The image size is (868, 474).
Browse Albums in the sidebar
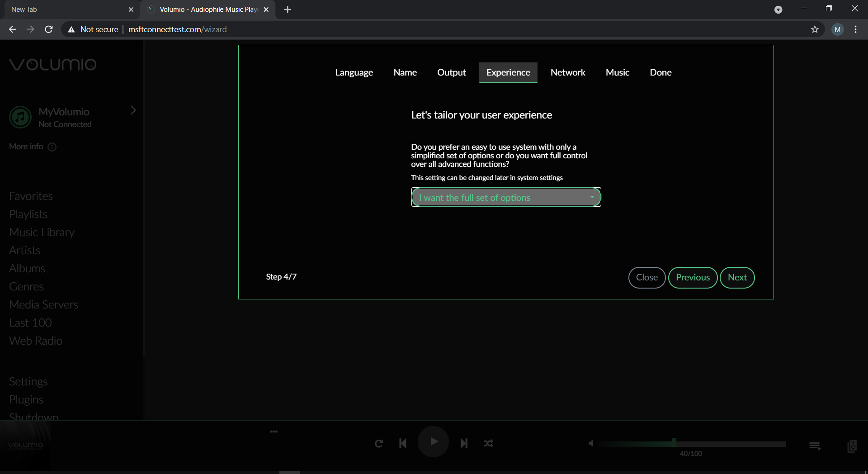pyautogui.click(x=27, y=269)
